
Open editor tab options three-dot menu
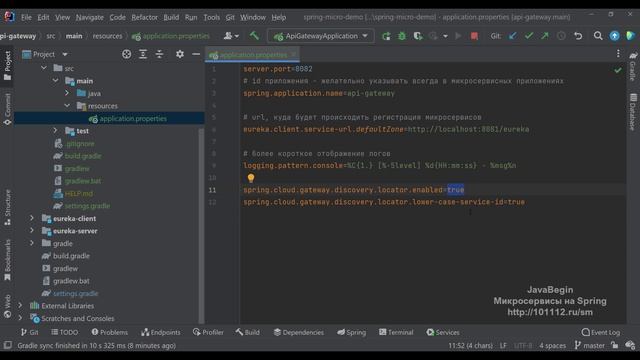pos(618,54)
